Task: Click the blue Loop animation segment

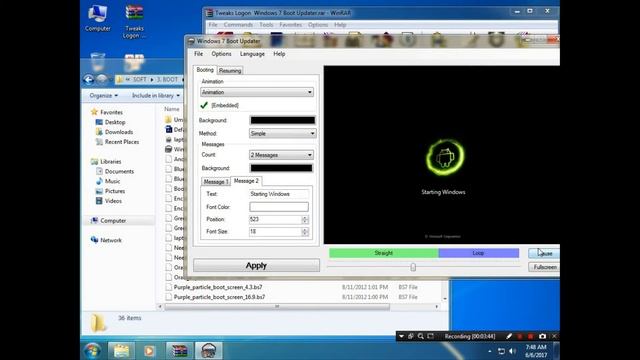Action: pyautogui.click(x=478, y=253)
